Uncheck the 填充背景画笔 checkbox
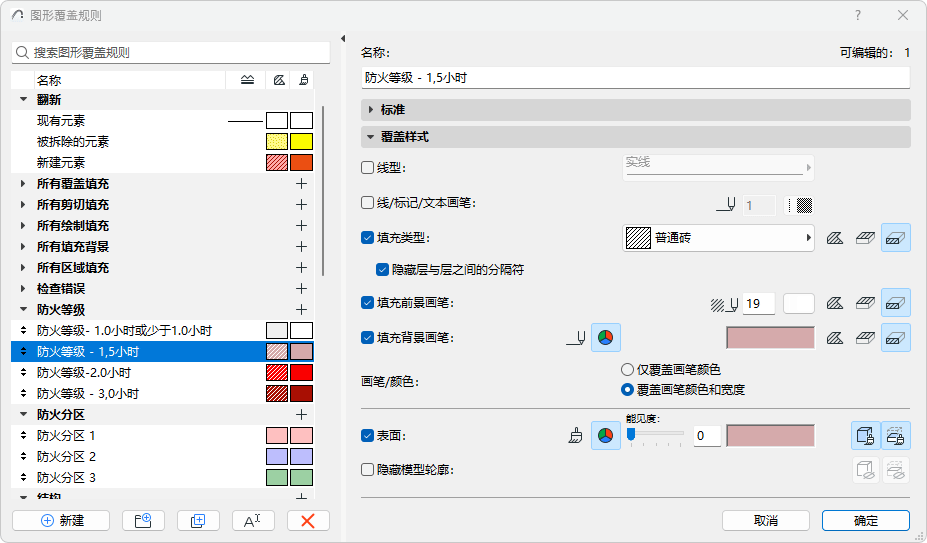Screen dimensions: 927x543 (367, 338)
